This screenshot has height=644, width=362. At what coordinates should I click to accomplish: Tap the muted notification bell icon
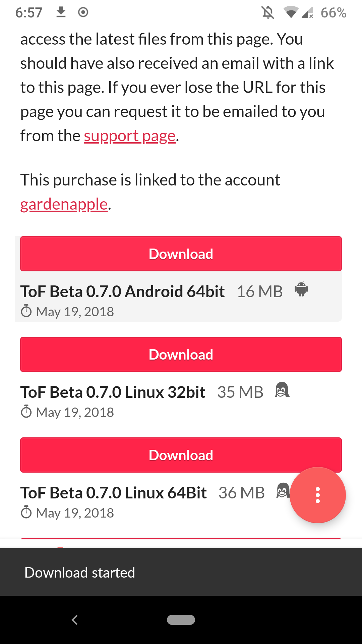tap(268, 13)
